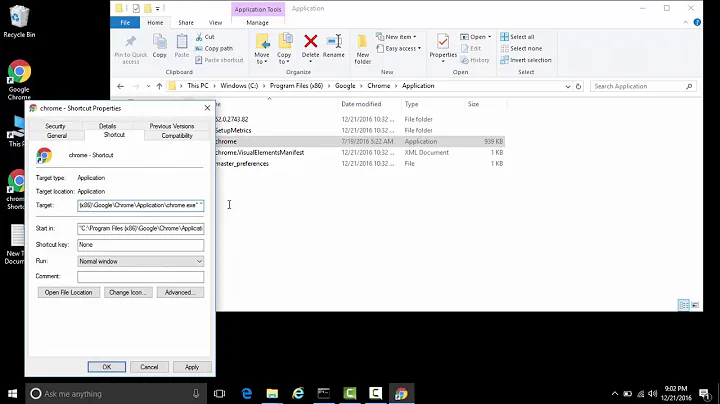Image resolution: width=720 pixels, height=404 pixels.
Task: Click the Change Icon button
Action: (128, 292)
